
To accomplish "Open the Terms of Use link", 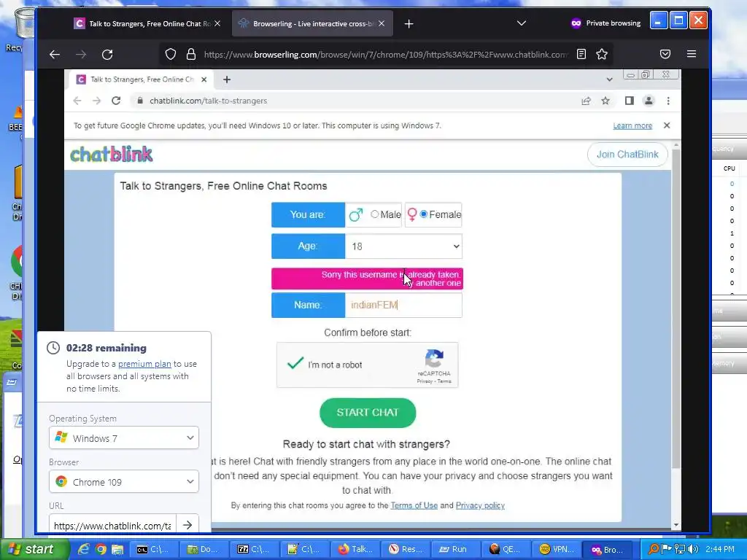I will (x=414, y=505).
